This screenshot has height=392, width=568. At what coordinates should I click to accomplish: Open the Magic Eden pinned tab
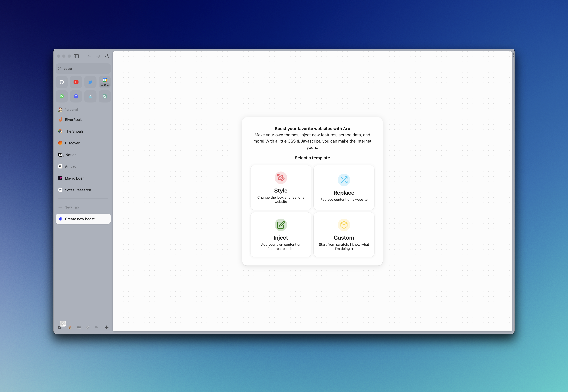click(83, 178)
